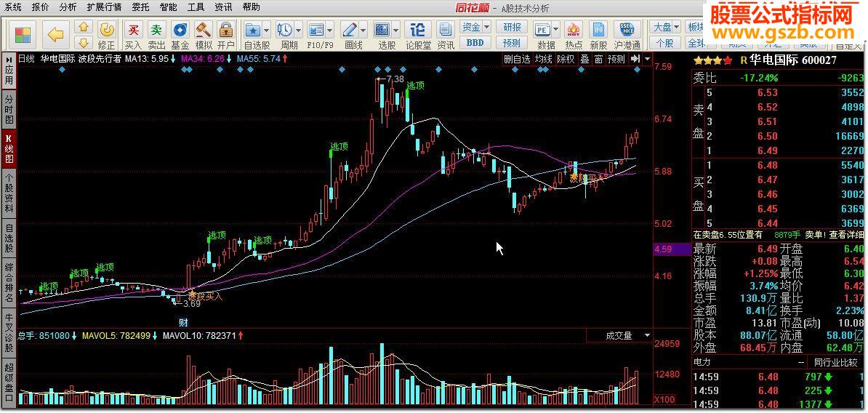The height and width of the screenshot is (413, 868).
Task: Switch to the 超级盘口 sidebar tab
Action: click(9, 382)
